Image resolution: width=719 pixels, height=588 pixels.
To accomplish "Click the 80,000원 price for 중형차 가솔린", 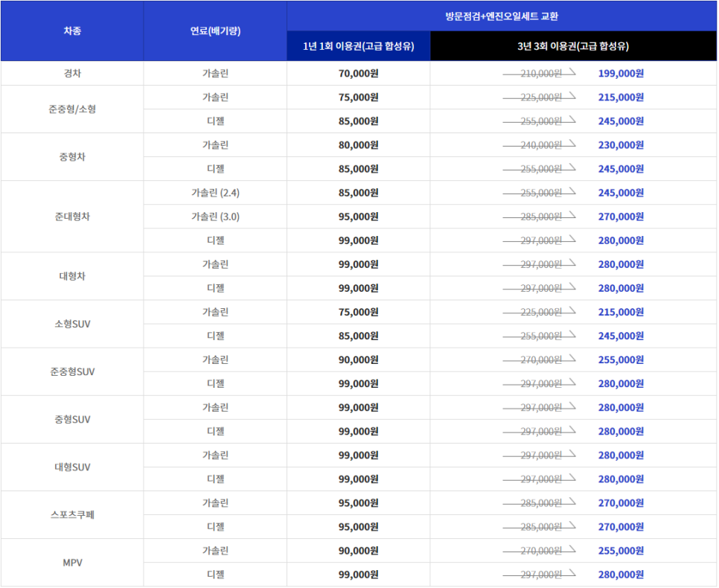I will 359,145.
